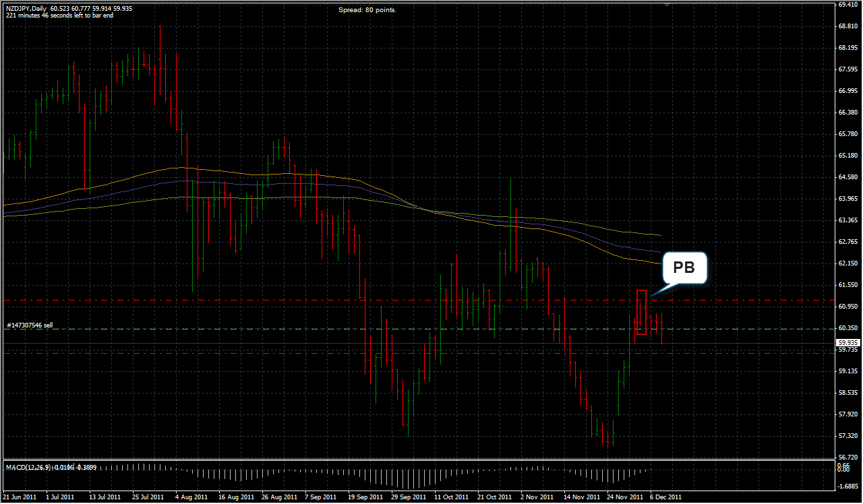Click the 59.135 price scale label
Viewport: 863px width, 504px height.
pyautogui.click(x=847, y=371)
